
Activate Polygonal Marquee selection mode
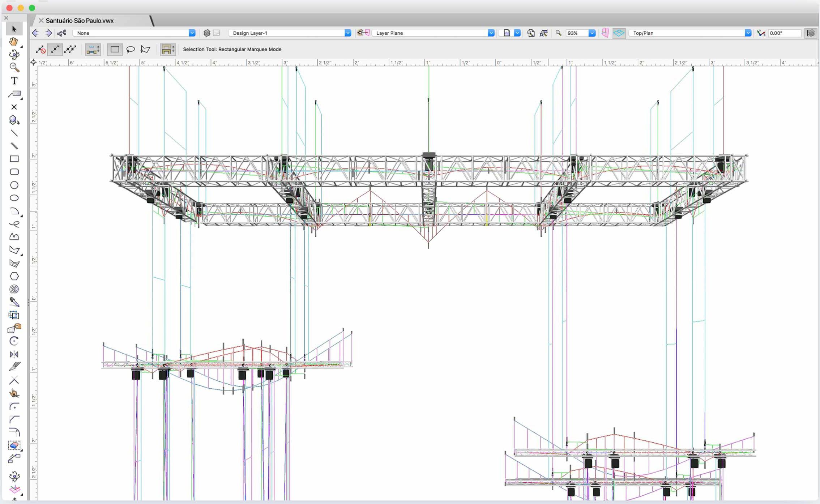[x=145, y=50]
